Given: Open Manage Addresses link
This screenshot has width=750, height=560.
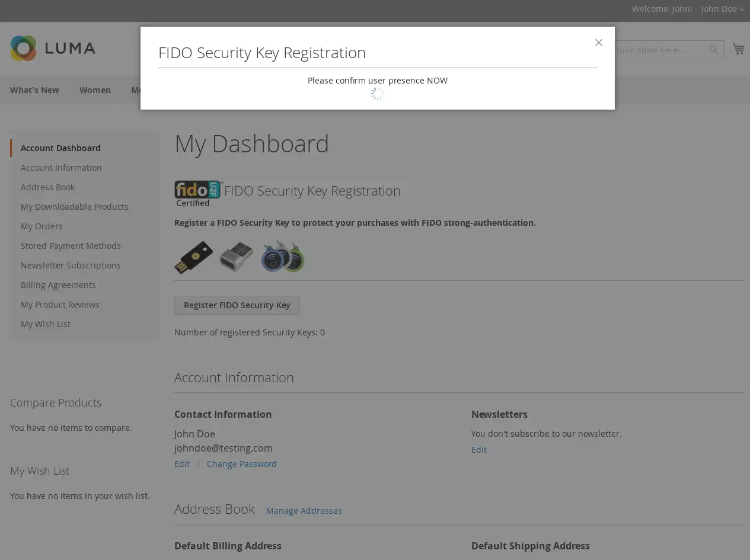Looking at the screenshot, I should (x=304, y=511).
